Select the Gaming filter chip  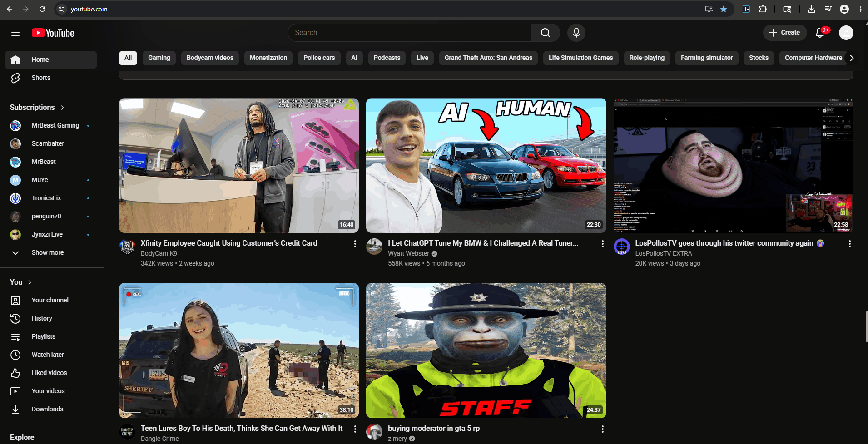[159, 58]
